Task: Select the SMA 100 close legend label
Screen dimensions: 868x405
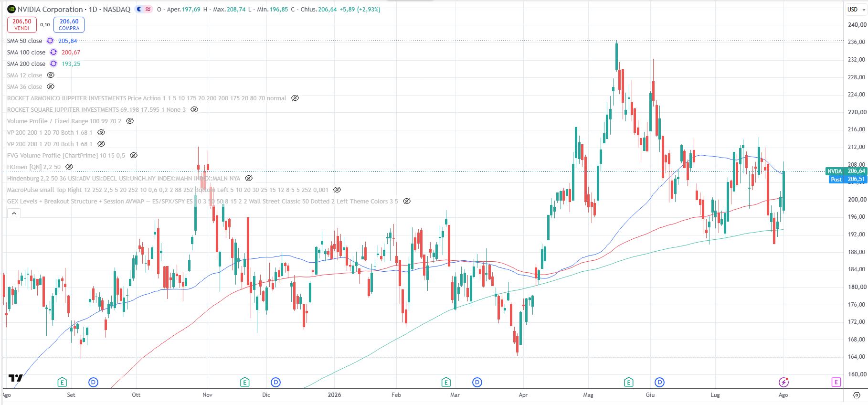Action: pos(26,52)
